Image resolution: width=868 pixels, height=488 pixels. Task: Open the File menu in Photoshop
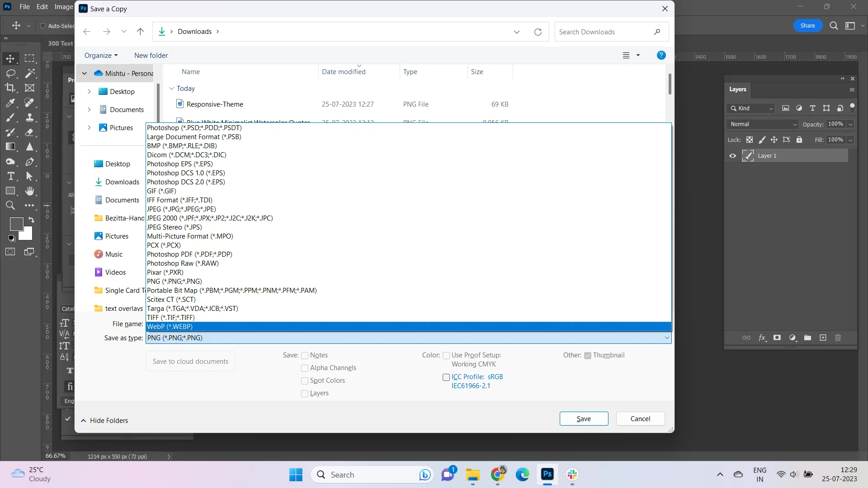tap(25, 7)
